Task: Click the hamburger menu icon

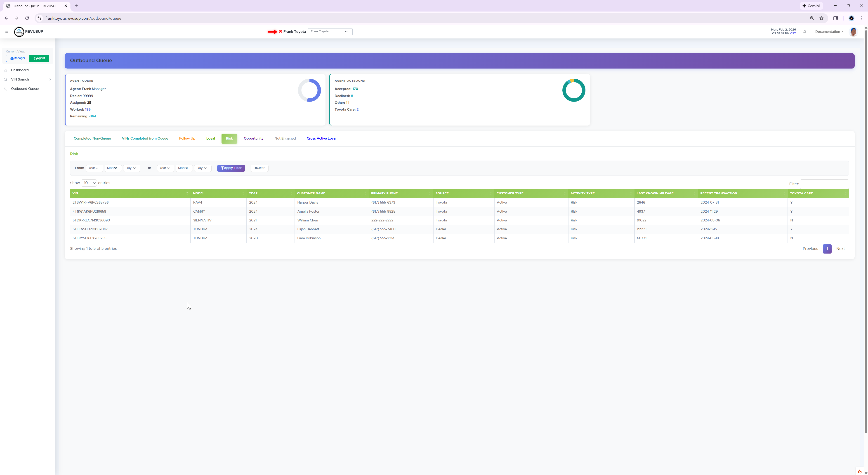Action: (x=6, y=32)
